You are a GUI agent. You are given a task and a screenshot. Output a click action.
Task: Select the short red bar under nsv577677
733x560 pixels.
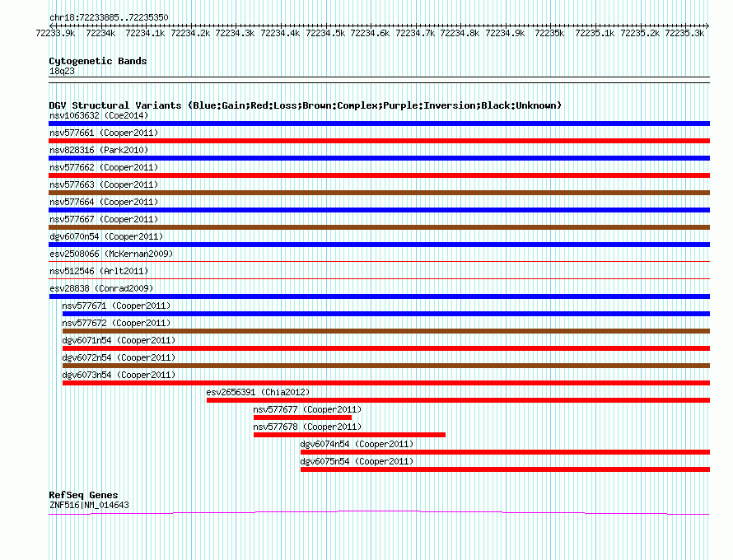pos(302,418)
